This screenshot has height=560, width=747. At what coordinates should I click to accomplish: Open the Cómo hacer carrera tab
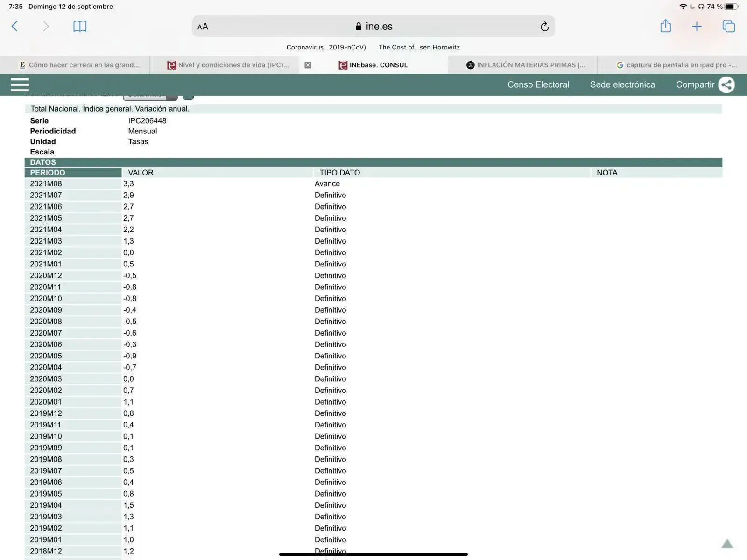(x=79, y=65)
